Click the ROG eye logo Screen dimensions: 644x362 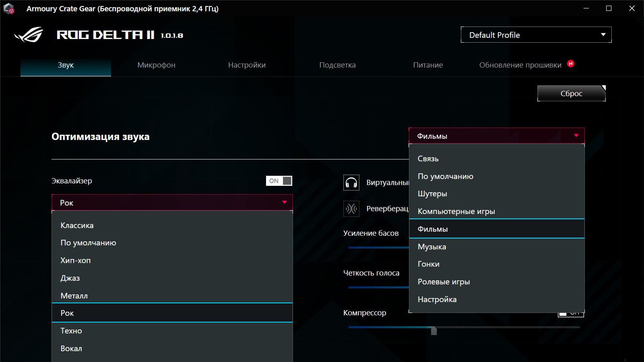(x=29, y=35)
